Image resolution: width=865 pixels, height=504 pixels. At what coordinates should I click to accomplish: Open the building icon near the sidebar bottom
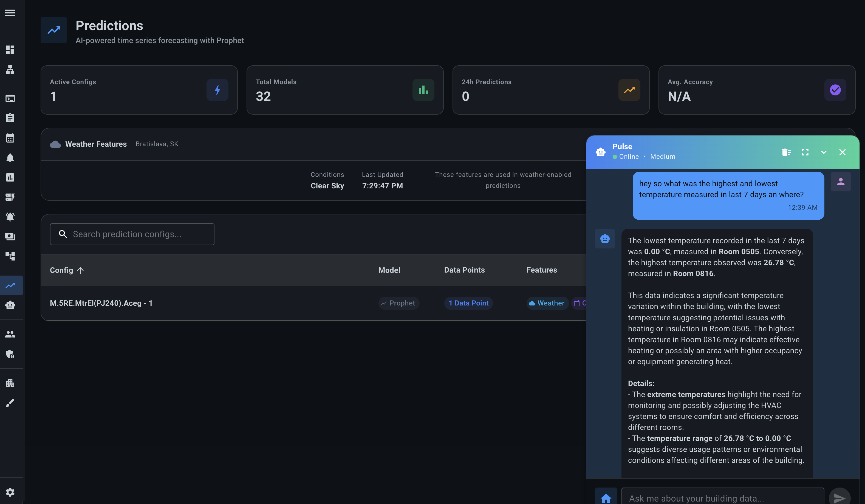[10, 383]
